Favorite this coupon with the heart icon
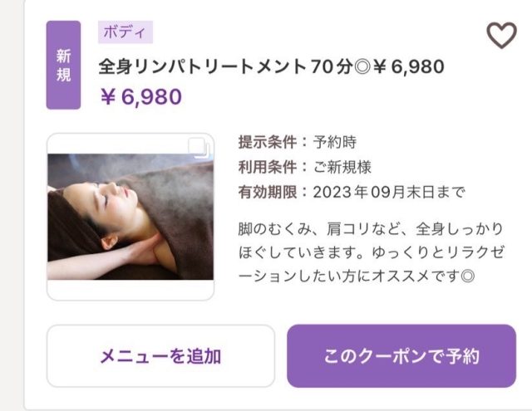The width and height of the screenshot is (532, 411). 502,35
